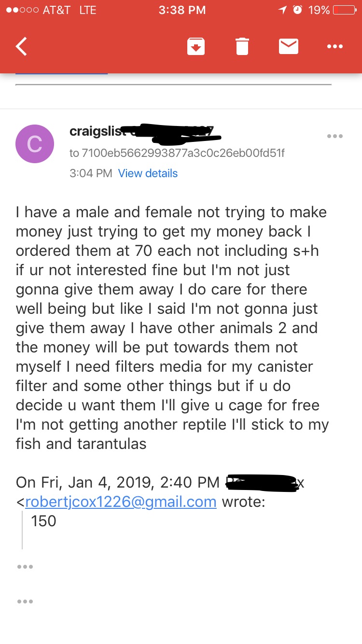This screenshot has width=362, height=644.
Task: Archive this email
Action: pos(196,46)
